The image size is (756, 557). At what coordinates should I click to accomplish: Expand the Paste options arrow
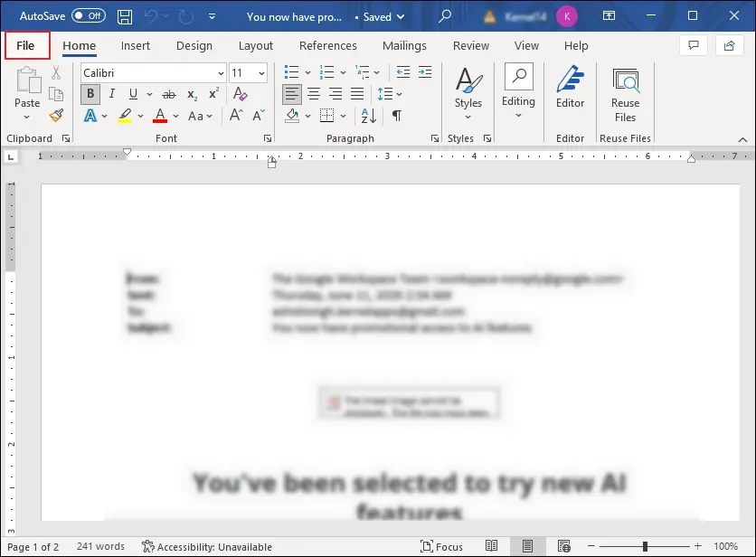(27, 117)
